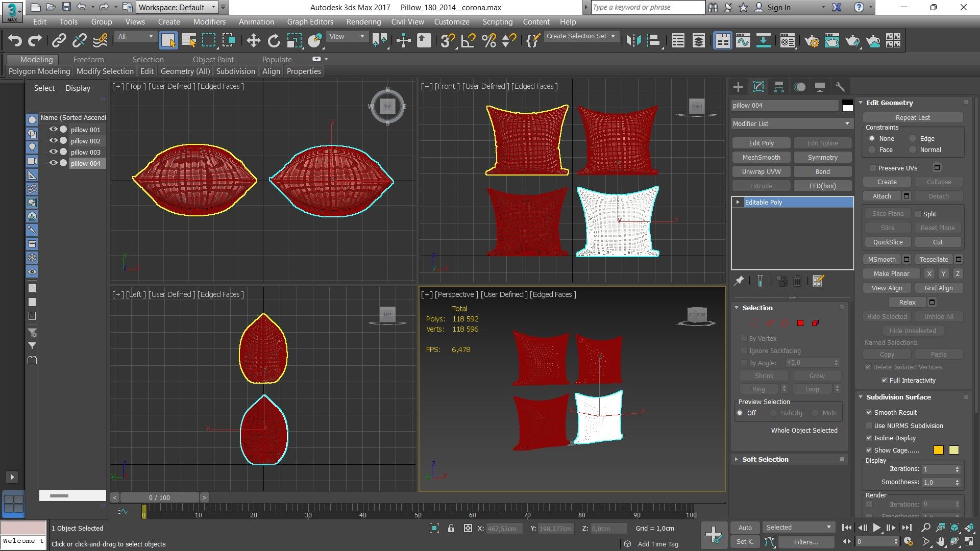The image size is (980, 551).
Task: Click the Make Planar button
Action: click(x=891, y=273)
